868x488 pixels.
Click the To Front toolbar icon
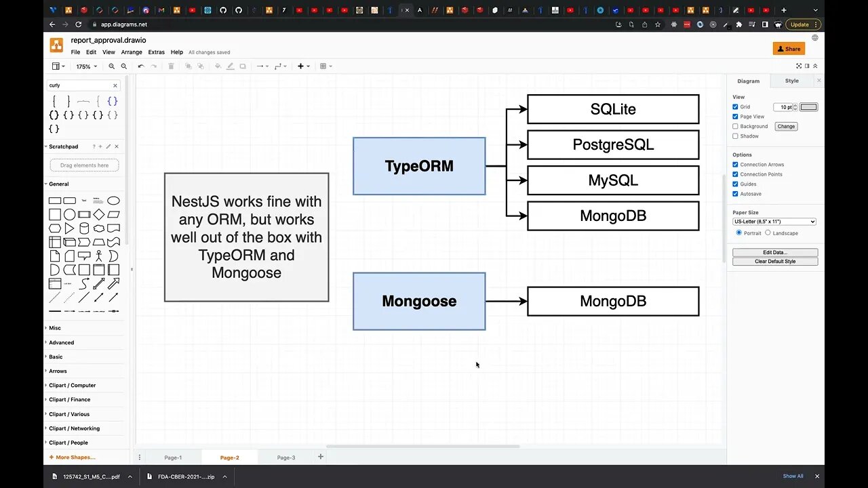click(189, 66)
